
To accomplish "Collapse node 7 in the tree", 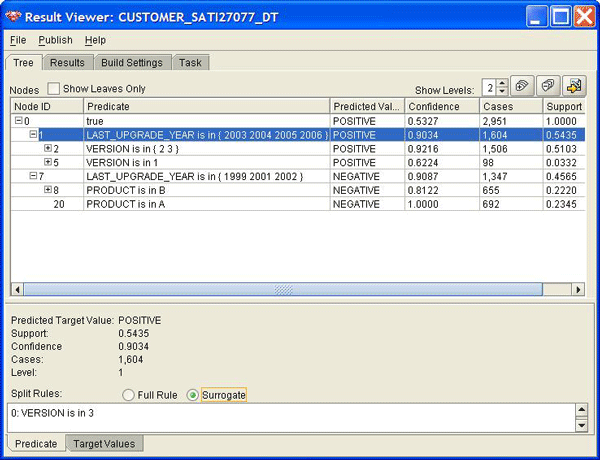I will tap(33, 176).
